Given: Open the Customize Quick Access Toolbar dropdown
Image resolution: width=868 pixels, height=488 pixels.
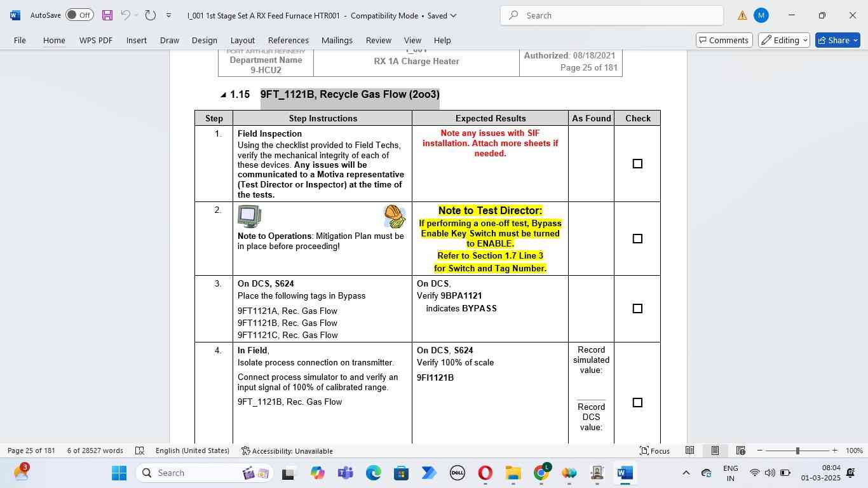Looking at the screenshot, I should (168, 15).
